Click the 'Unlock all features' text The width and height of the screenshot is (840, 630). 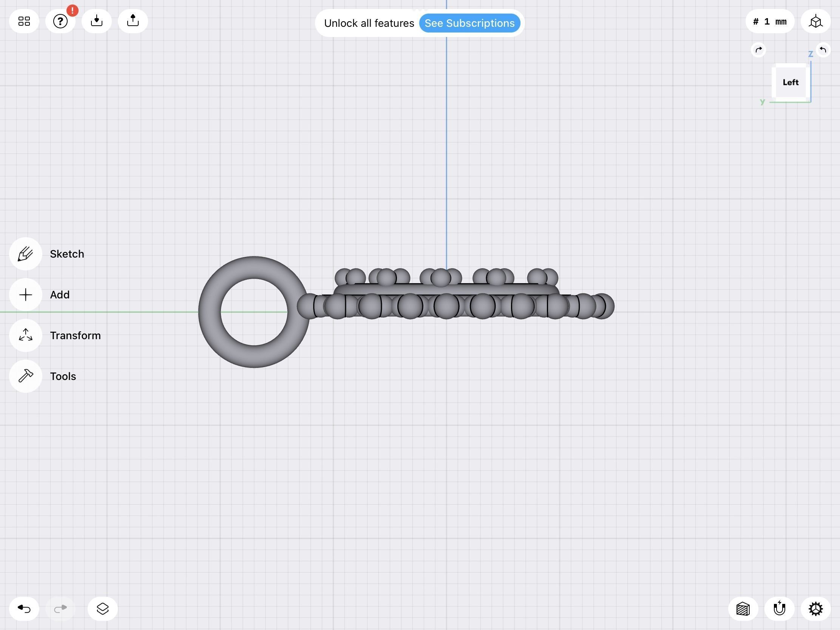[x=369, y=23]
